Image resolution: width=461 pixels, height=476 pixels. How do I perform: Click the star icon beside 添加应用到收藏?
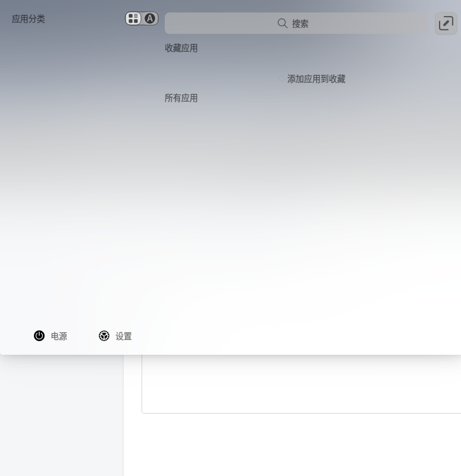(x=281, y=79)
